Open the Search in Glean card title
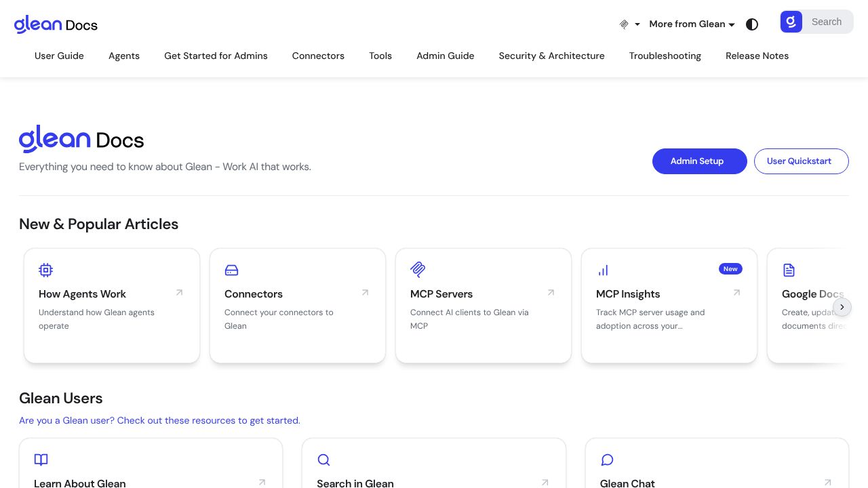868x488 pixels. [355, 483]
